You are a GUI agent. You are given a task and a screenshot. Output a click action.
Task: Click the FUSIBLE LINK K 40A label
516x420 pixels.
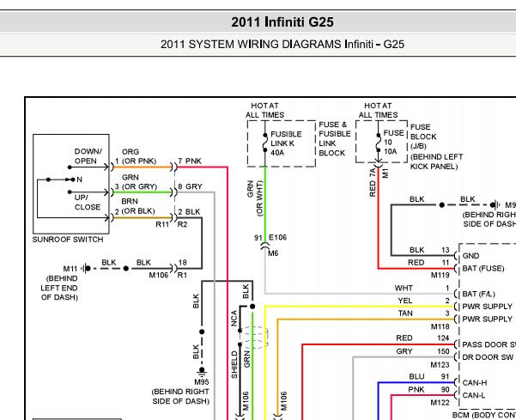(x=286, y=143)
